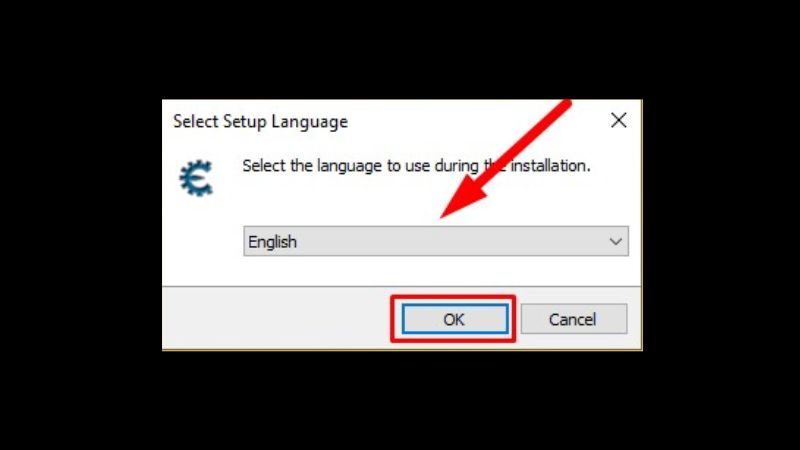Click the installation language instruction text
Screen dimensions: 800x450
point(416,166)
